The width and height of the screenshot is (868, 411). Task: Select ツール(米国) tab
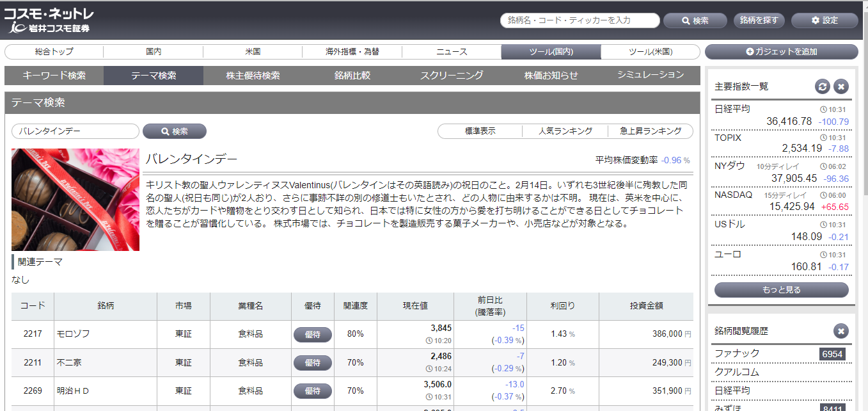coord(651,52)
